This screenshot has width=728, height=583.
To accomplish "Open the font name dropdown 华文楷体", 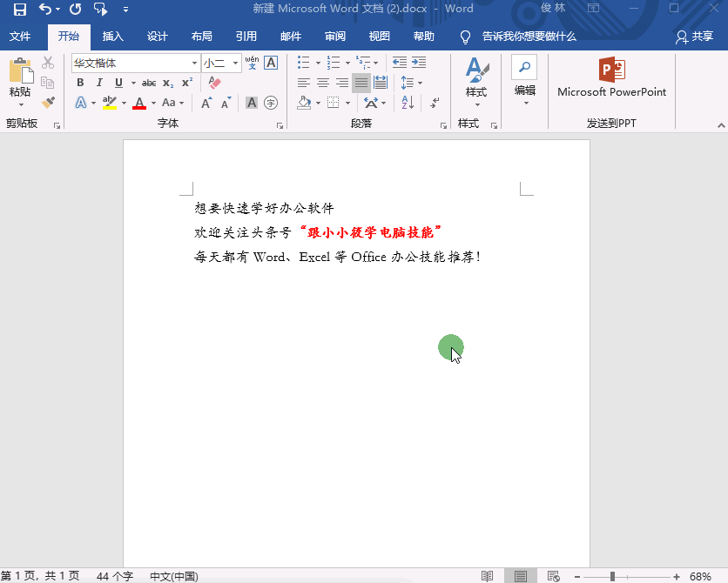I will pos(194,64).
